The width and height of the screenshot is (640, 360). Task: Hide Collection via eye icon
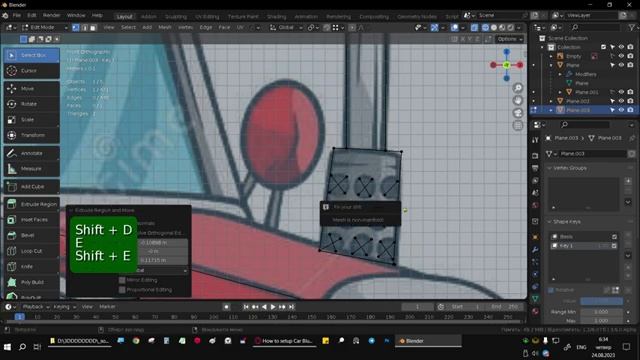(x=621, y=47)
